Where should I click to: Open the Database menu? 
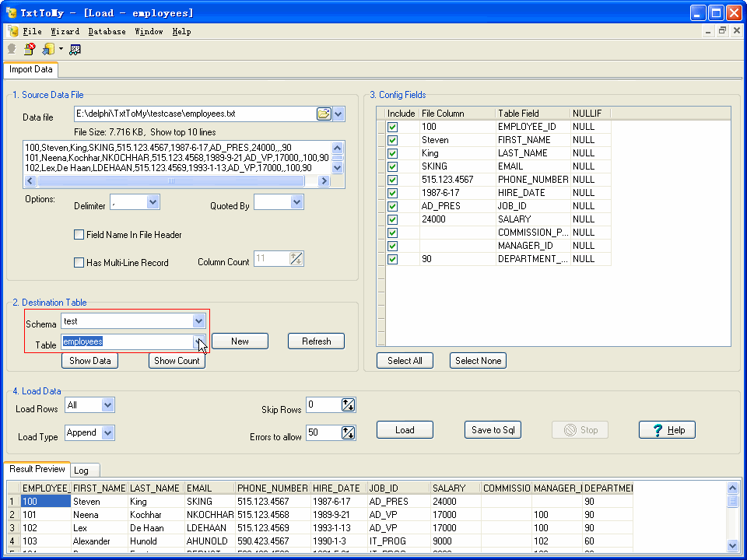(107, 31)
